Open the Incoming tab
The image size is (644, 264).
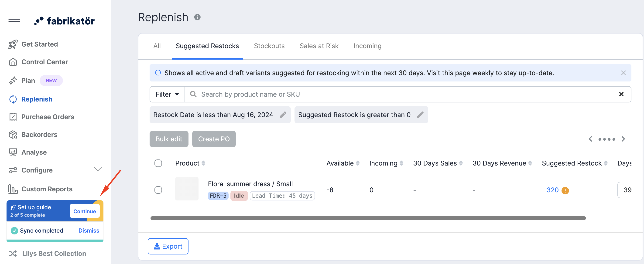click(367, 46)
